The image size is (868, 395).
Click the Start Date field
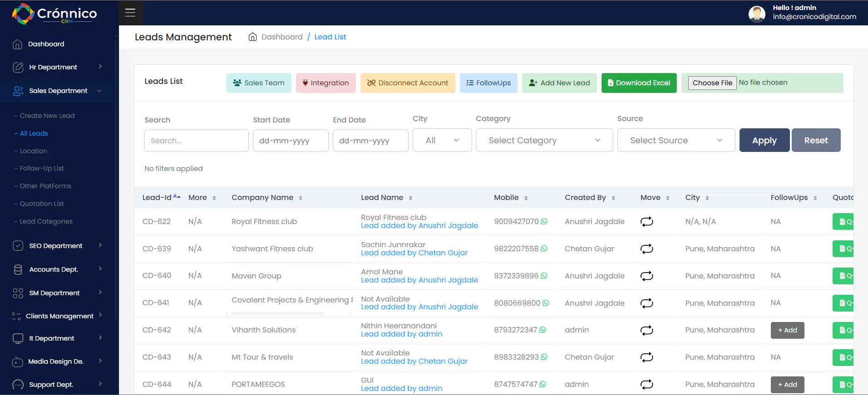[x=291, y=141]
